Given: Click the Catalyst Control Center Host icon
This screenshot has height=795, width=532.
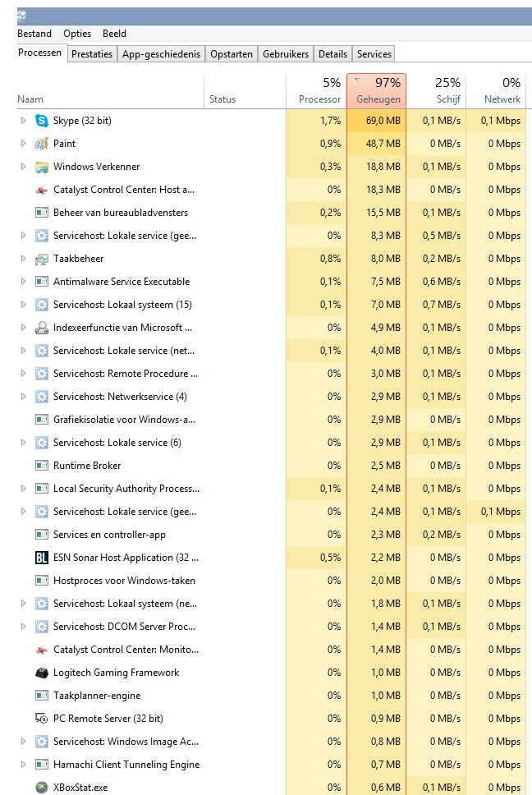Looking at the screenshot, I should (42, 191).
